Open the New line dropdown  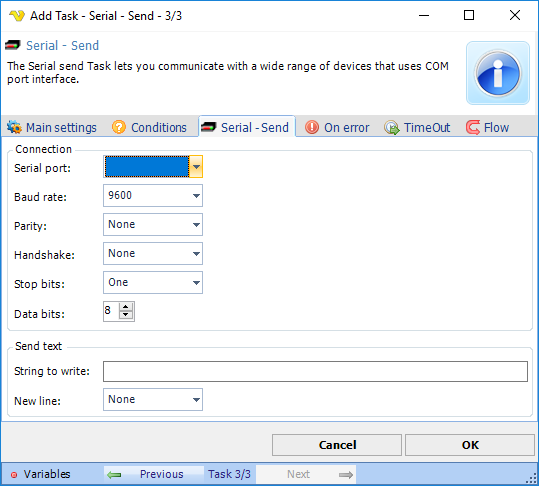point(196,399)
